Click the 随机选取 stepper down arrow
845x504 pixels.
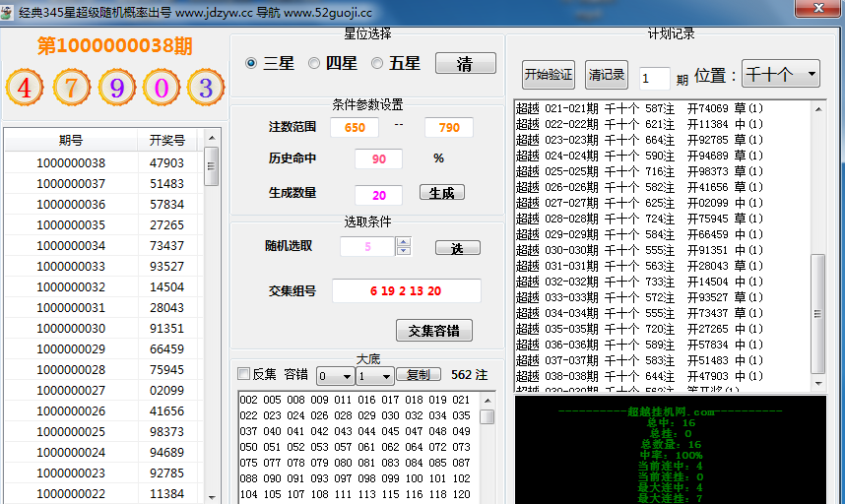click(404, 251)
